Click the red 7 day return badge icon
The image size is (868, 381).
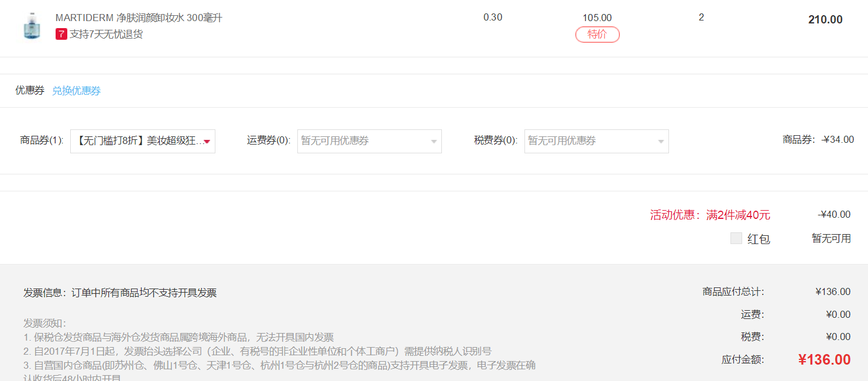click(61, 34)
